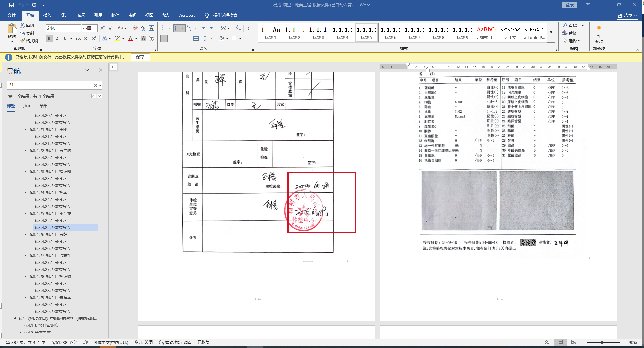Jump to the next search result arrow in navigation
644x348 pixels.
pyautogui.click(x=100, y=96)
